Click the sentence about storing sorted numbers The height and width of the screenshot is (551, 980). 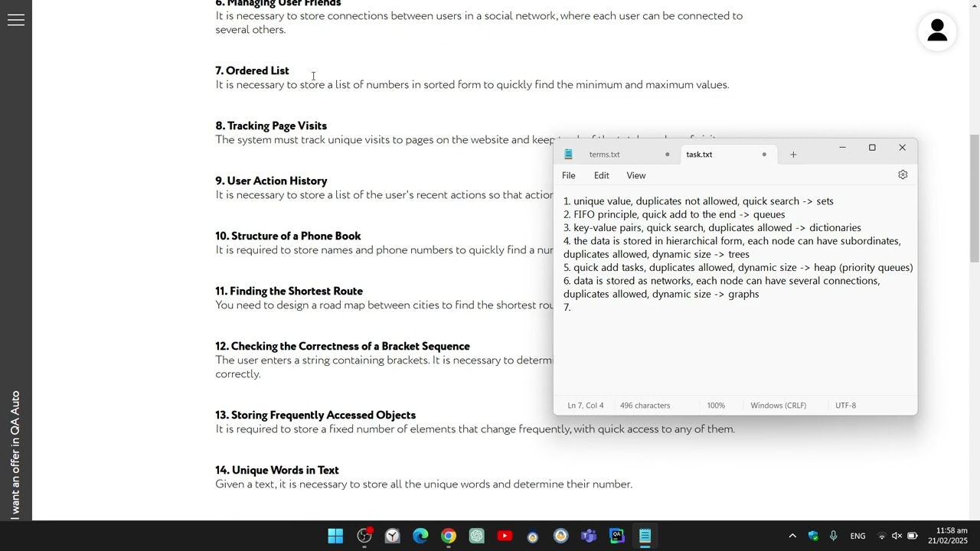pyautogui.click(x=472, y=85)
